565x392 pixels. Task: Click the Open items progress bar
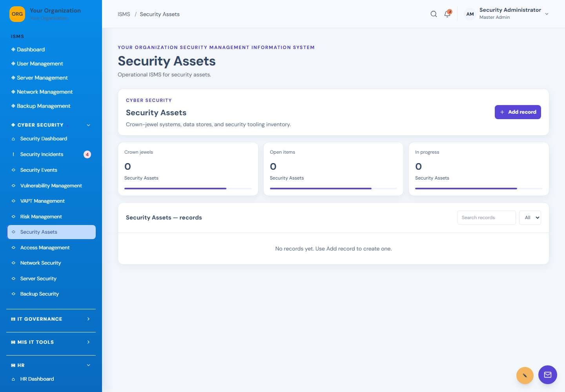click(x=334, y=189)
